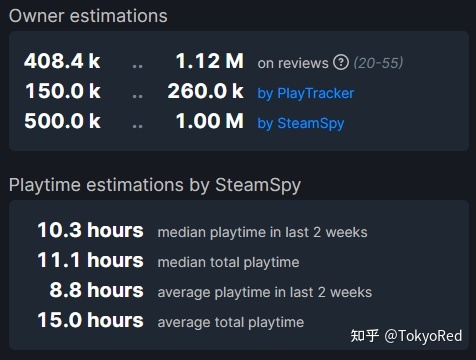Click the on reviews label

point(293,63)
